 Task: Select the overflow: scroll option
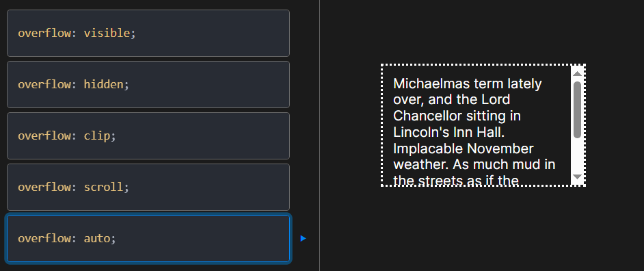coord(148,187)
